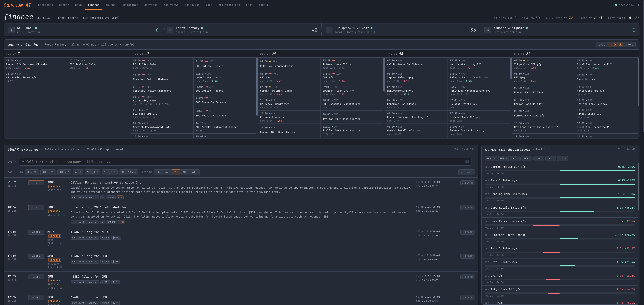The image size is (644, 305).
Task: Filter deviations by CAD chip
Action: 515,159
